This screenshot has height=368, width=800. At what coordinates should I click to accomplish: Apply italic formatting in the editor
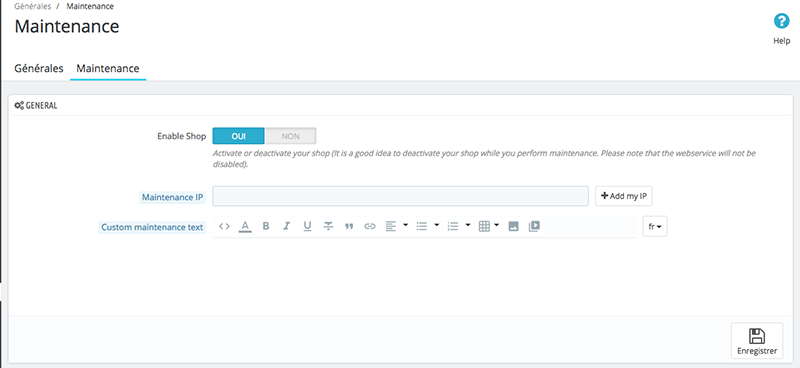(x=287, y=226)
